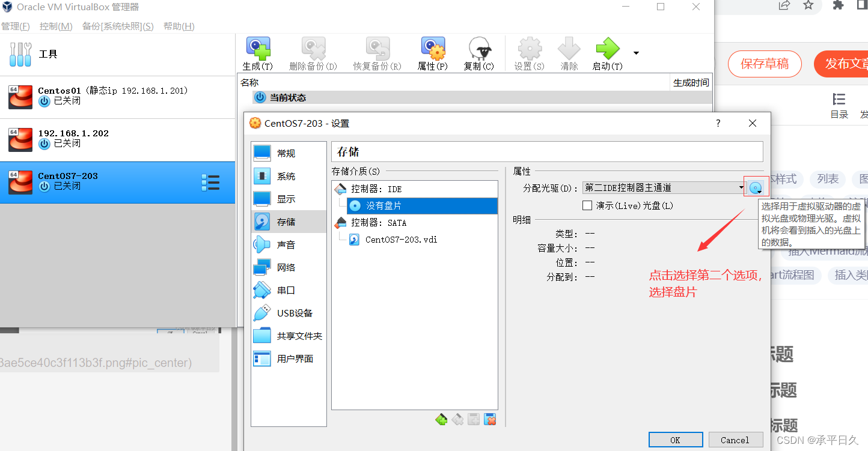Open the 系统 settings category
This screenshot has width=868, height=451.
pos(289,176)
